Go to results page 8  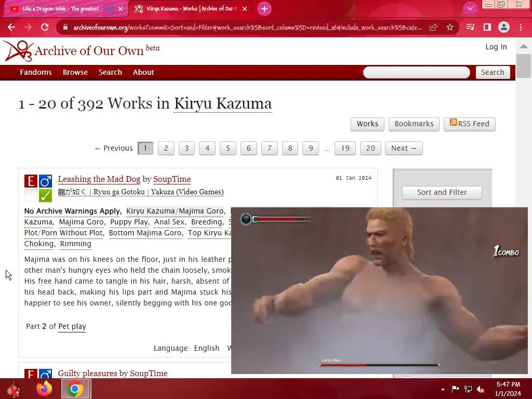[x=290, y=148]
